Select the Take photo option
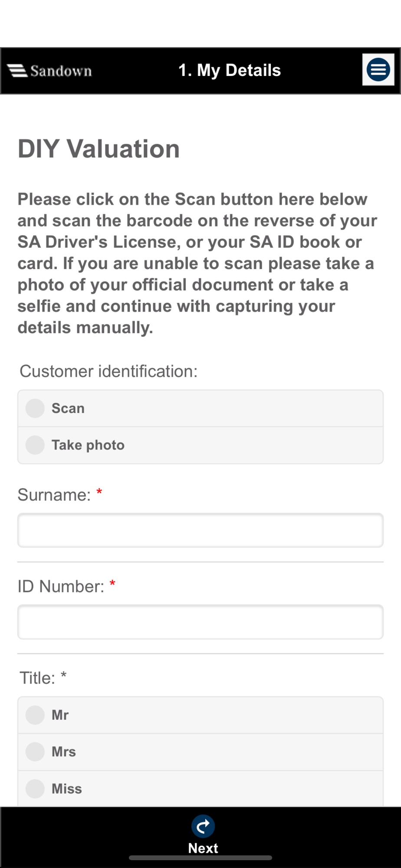Screen dimensions: 401x868 click(x=200, y=445)
